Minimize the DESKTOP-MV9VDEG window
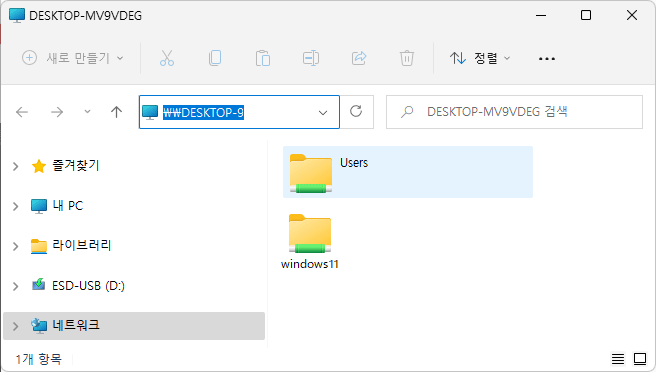656x372 pixels. (x=541, y=15)
